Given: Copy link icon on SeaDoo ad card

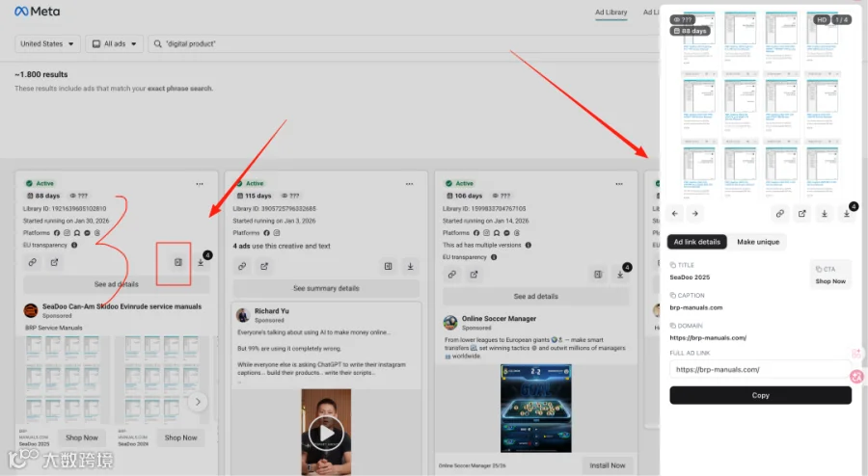Looking at the screenshot, I should click(33, 262).
